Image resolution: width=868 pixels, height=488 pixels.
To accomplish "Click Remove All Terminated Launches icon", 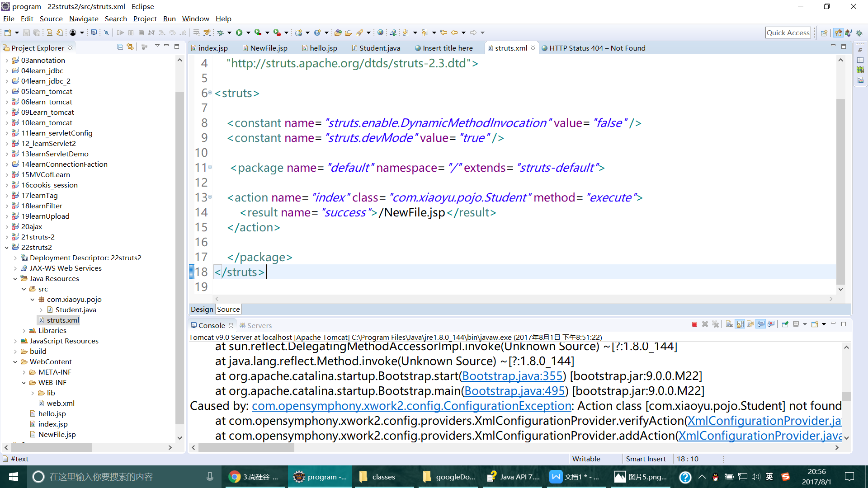I will tap(715, 324).
